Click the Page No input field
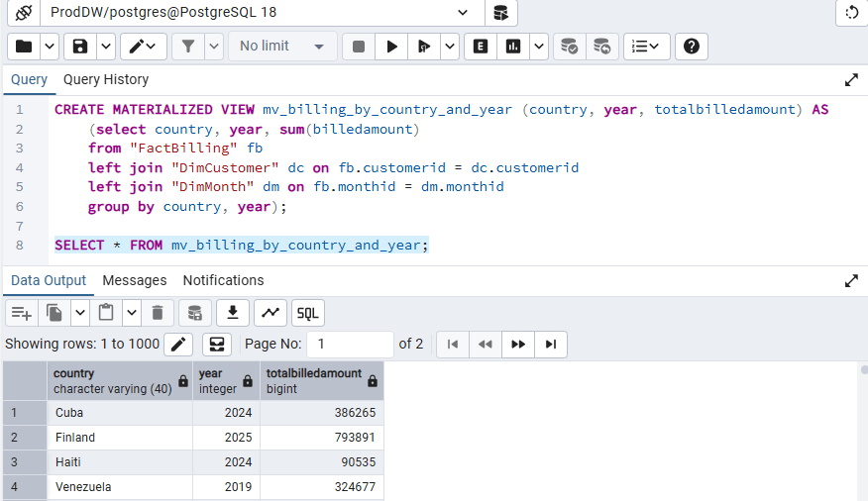868x501 pixels. pyautogui.click(x=350, y=344)
